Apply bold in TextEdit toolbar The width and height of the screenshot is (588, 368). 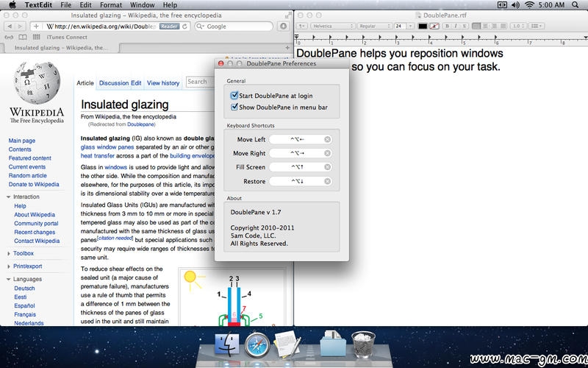[447, 26]
